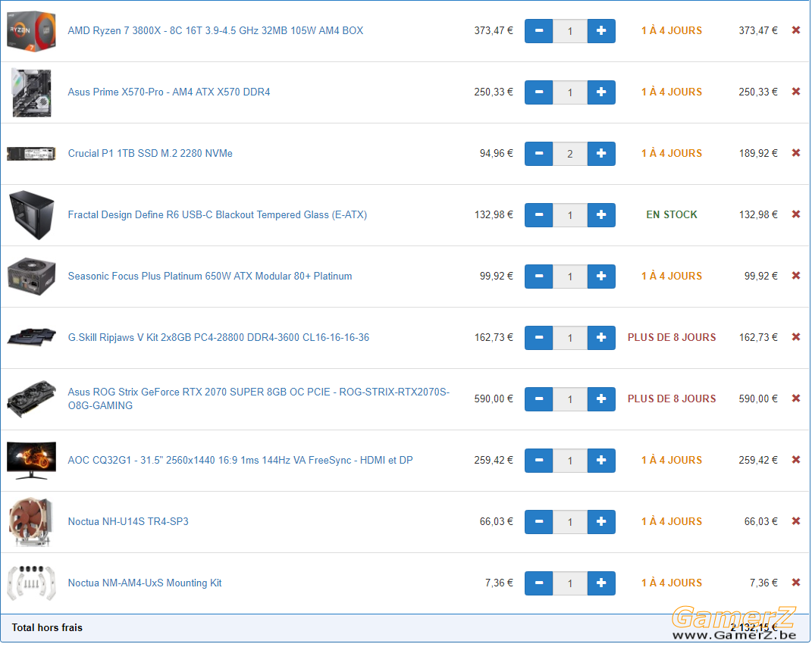Click the Crucial P1 quantity field showing 2

pos(570,154)
